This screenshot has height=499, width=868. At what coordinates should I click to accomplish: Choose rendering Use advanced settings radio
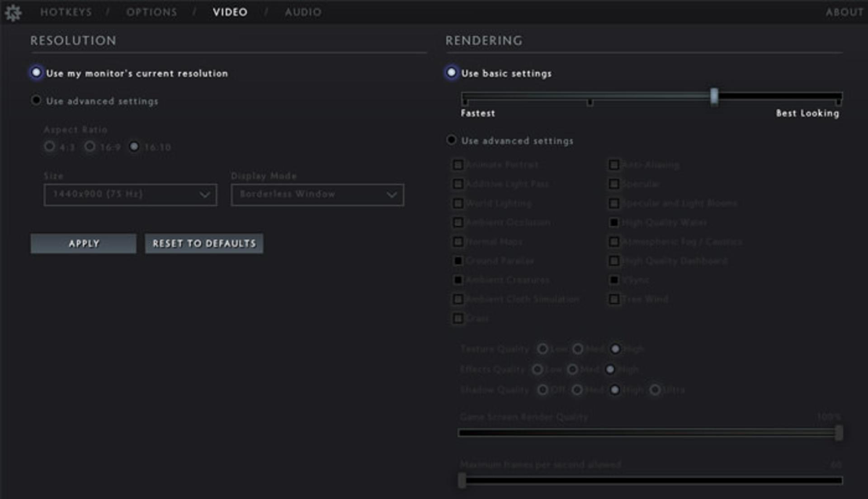(x=451, y=140)
